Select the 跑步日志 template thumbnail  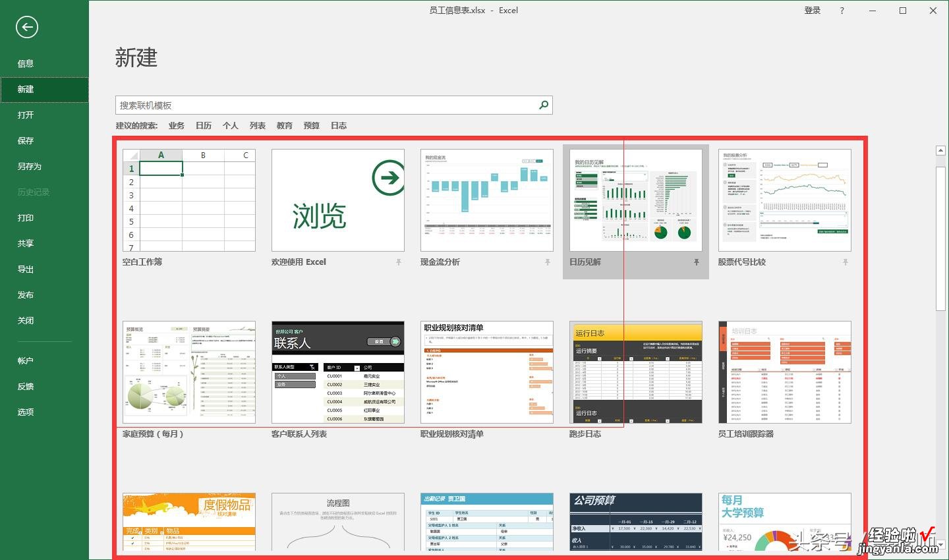(x=636, y=372)
